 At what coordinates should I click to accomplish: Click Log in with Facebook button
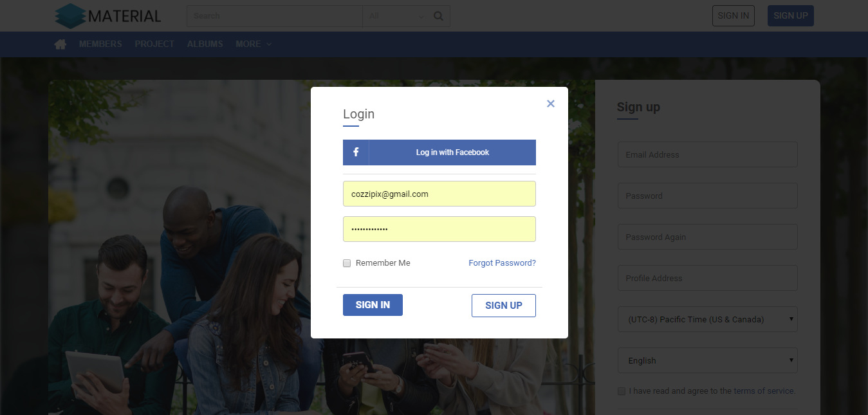[x=439, y=152]
